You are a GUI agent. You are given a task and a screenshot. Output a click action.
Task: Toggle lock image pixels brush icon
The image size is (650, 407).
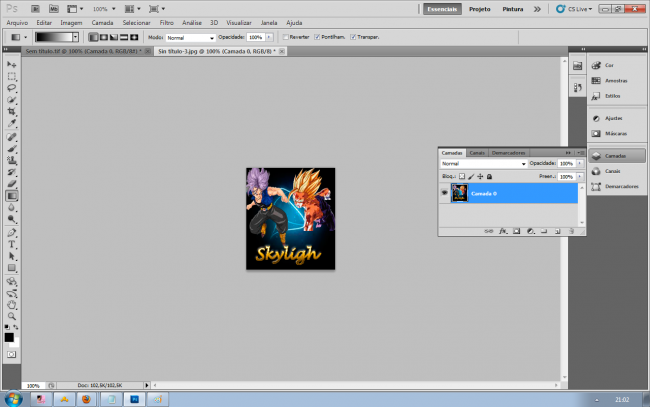(471, 177)
